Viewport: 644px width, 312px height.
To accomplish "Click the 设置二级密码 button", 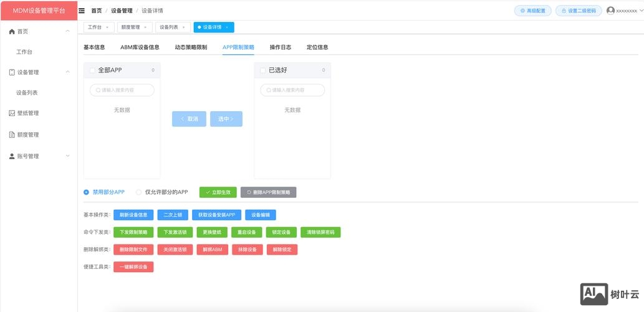I will [579, 11].
